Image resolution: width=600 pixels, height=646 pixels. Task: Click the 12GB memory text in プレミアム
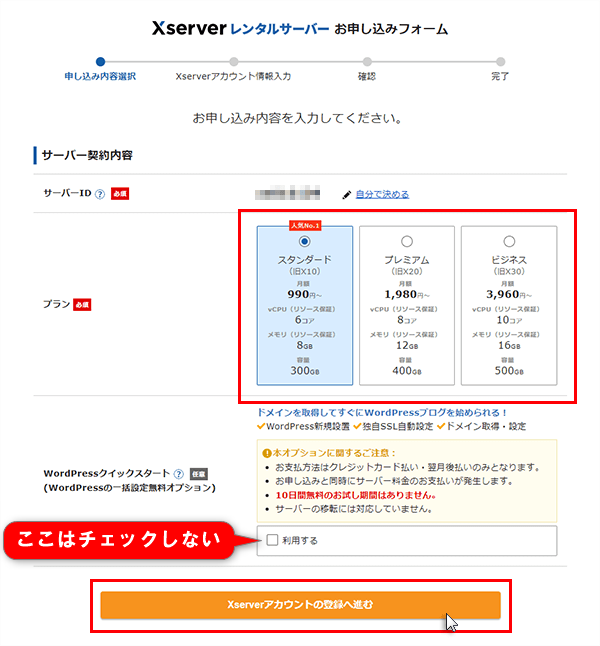(407, 345)
